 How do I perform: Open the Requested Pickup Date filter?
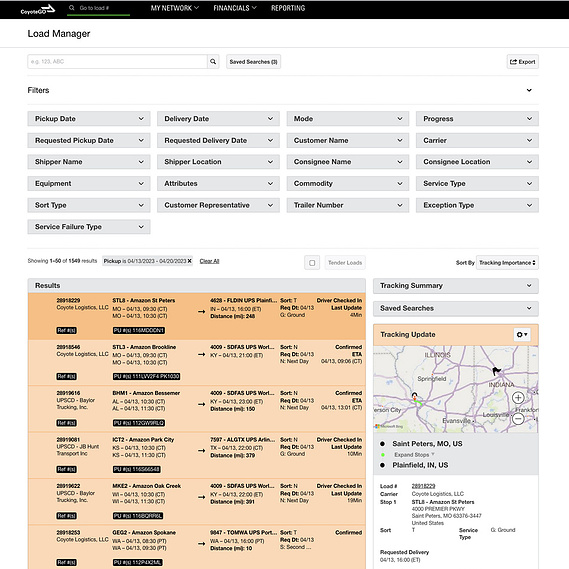point(89,140)
